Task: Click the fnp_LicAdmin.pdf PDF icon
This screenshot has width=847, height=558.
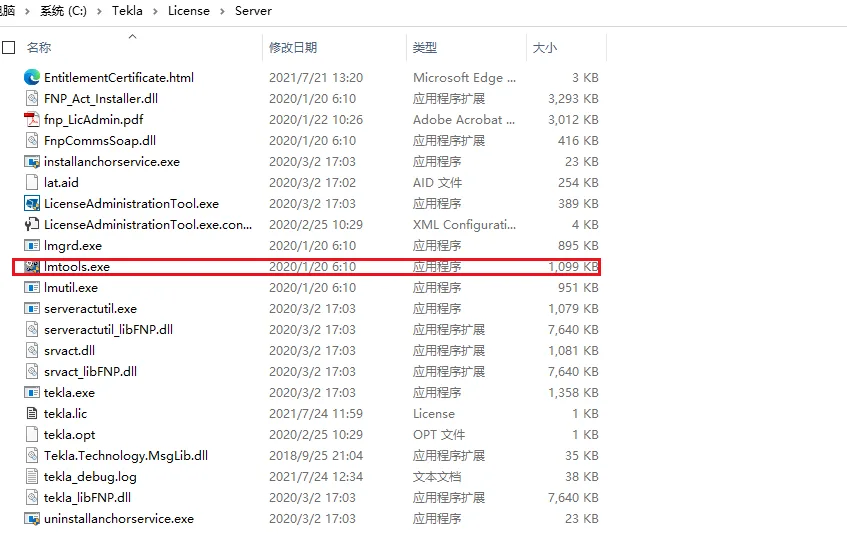Action: coord(32,119)
